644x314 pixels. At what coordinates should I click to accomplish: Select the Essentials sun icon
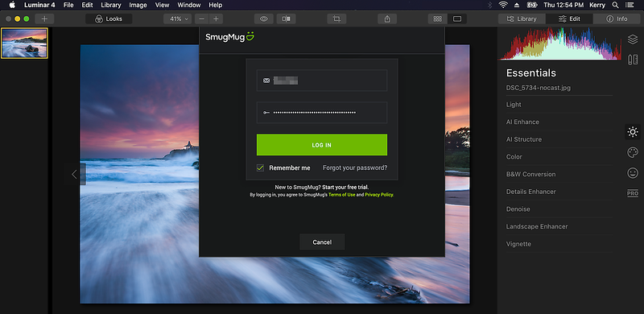633,132
